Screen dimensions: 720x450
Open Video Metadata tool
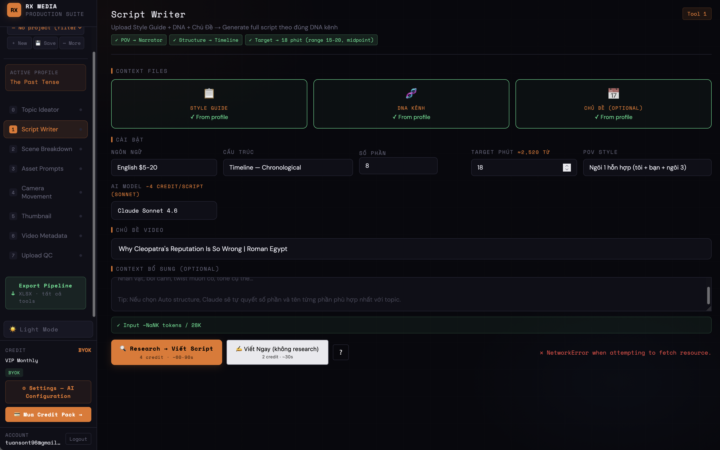(45, 236)
